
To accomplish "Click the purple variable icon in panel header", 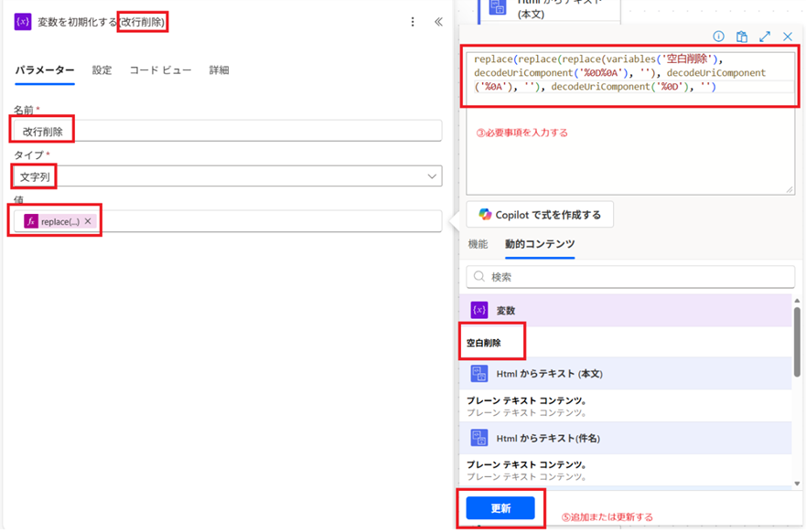I will pos(23,22).
